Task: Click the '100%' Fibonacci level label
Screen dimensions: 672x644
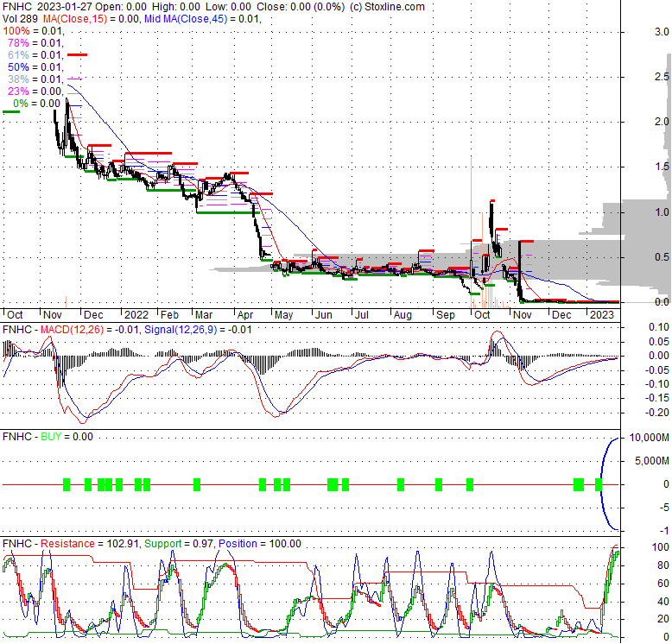Action: point(16,31)
